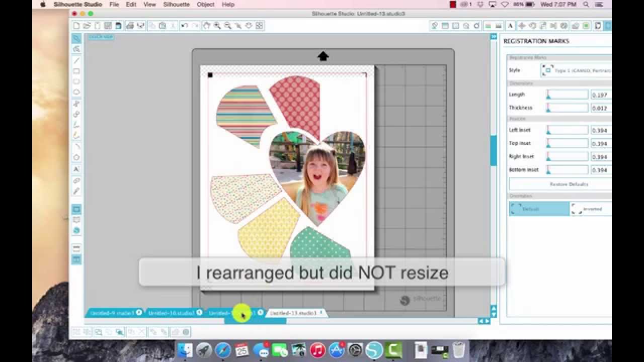The height and width of the screenshot is (362, 644).
Task: Click the Undo arrow icon
Action: coord(184,26)
